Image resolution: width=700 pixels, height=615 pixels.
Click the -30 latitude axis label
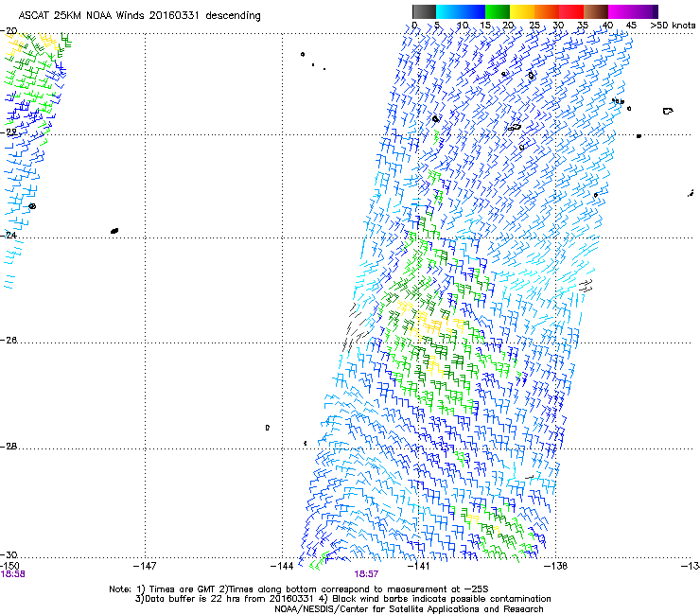[x=9, y=554]
